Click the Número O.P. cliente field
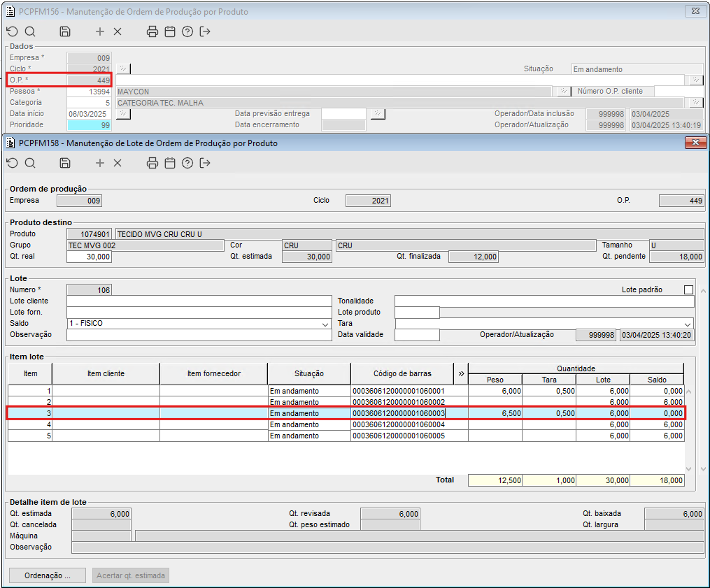 click(679, 91)
